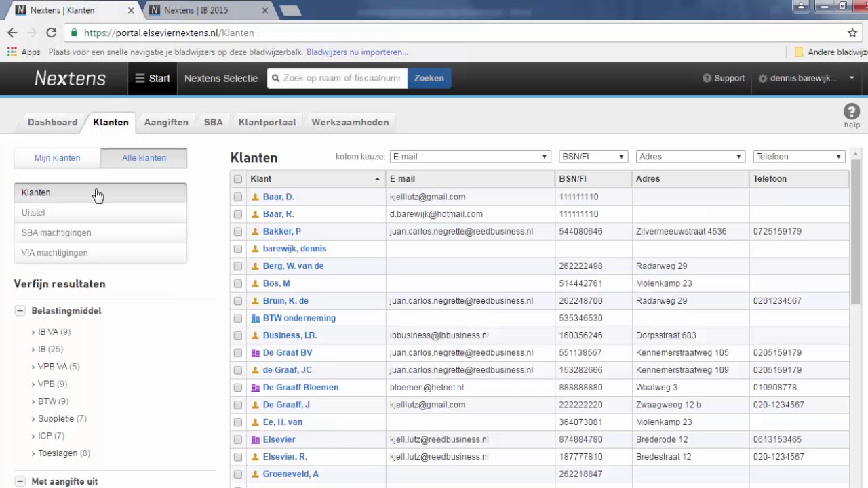Open the E-mail column choice dropdown
The height and width of the screenshot is (488, 868).
click(x=470, y=157)
